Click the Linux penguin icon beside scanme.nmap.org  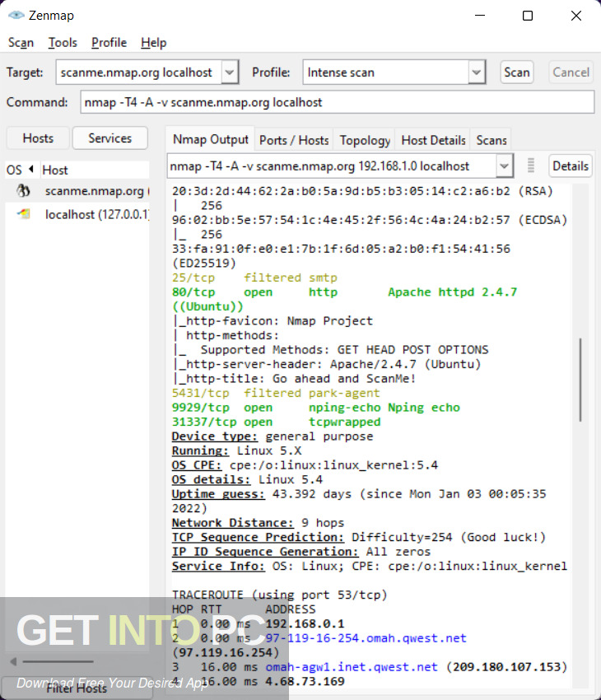pos(23,191)
